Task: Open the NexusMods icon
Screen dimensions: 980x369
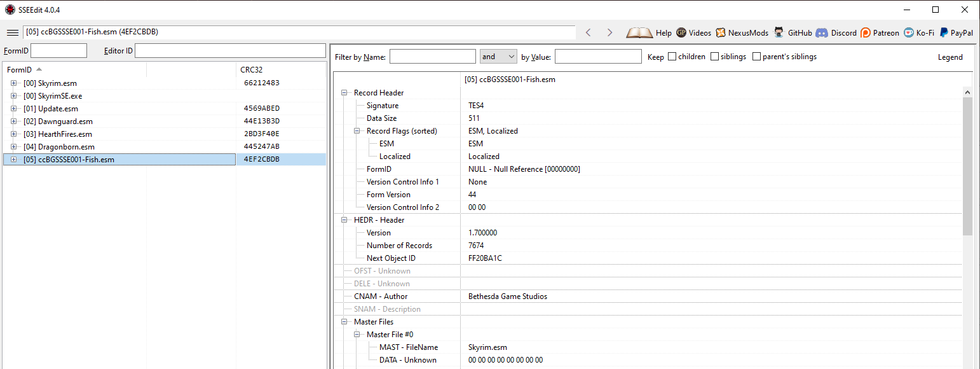Action: click(x=721, y=32)
